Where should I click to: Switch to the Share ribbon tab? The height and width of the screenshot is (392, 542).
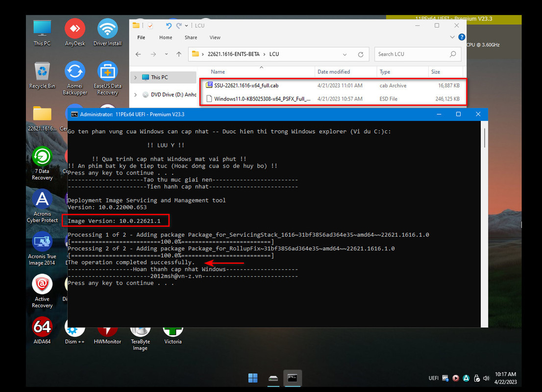pyautogui.click(x=191, y=37)
